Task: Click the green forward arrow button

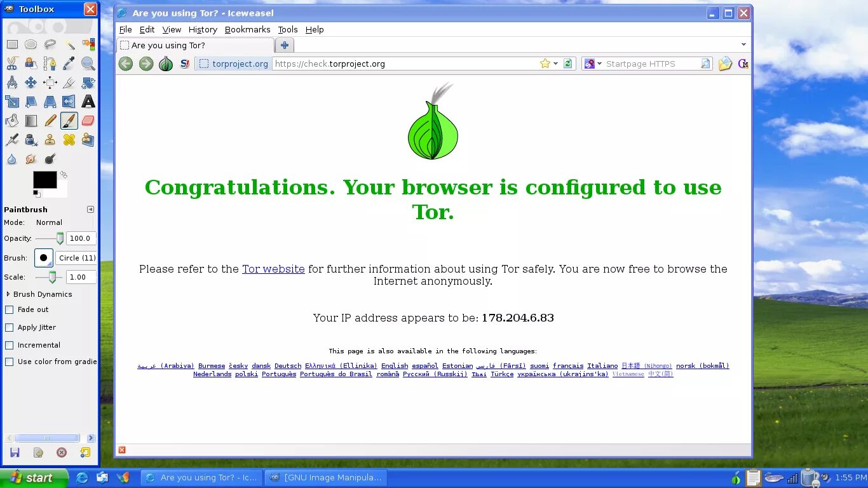Action: [146, 64]
